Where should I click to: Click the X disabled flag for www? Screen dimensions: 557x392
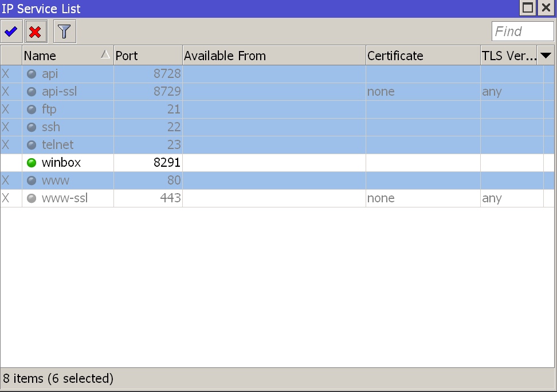6,181
